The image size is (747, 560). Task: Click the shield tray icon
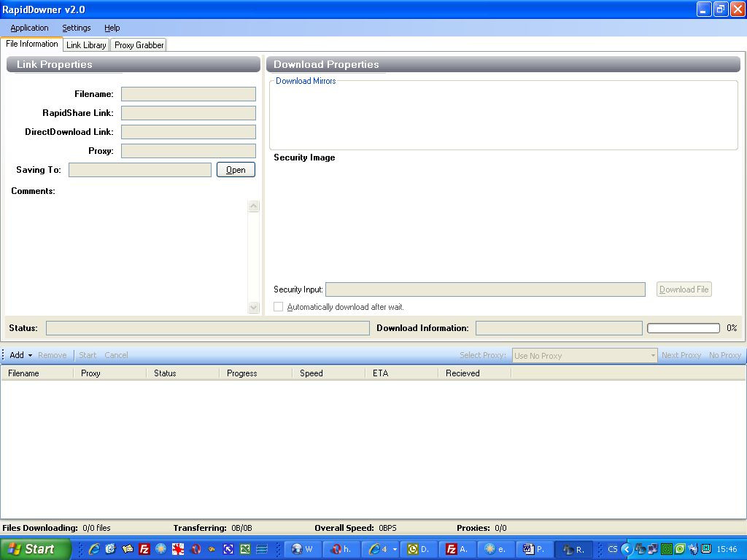pos(693,549)
